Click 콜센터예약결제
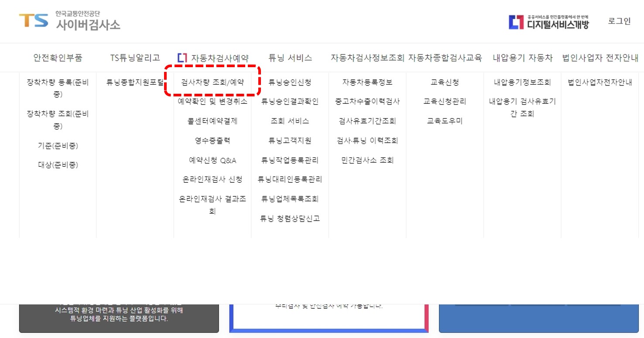Image resolution: width=644 pixels, height=338 pixels. (212, 120)
